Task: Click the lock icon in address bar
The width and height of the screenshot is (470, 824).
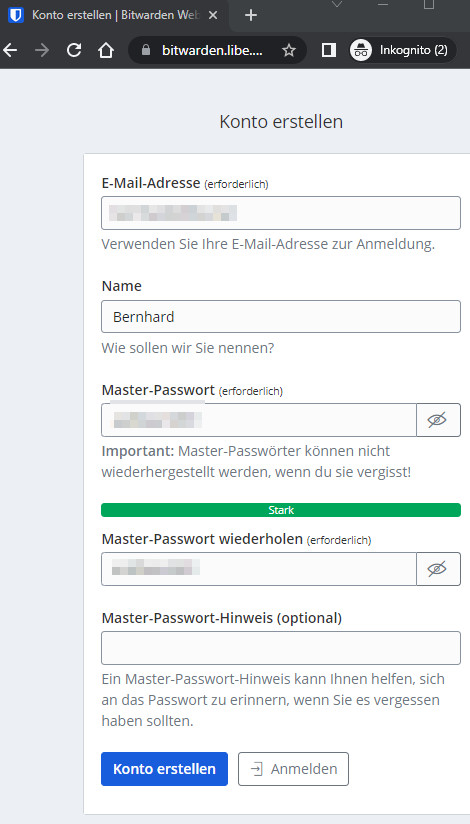Action: click(146, 50)
